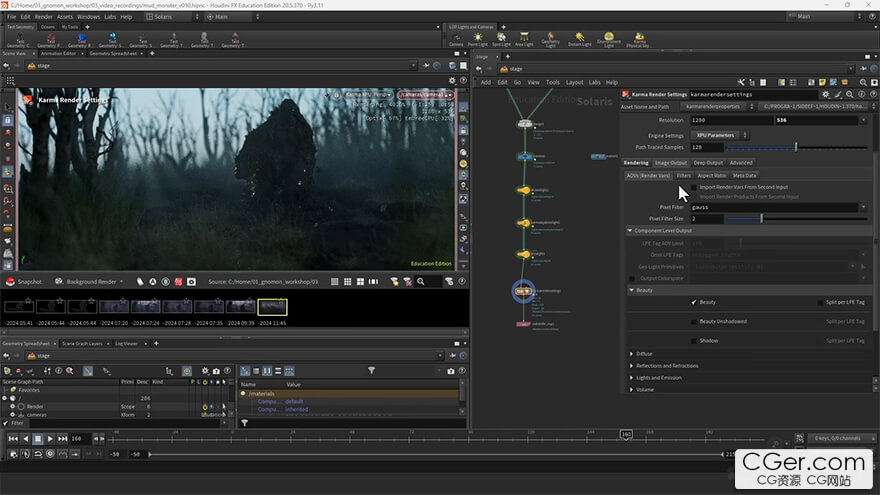Click the frame 160 marker on timeline
Viewport: 880px width, 495px height.
[626, 434]
